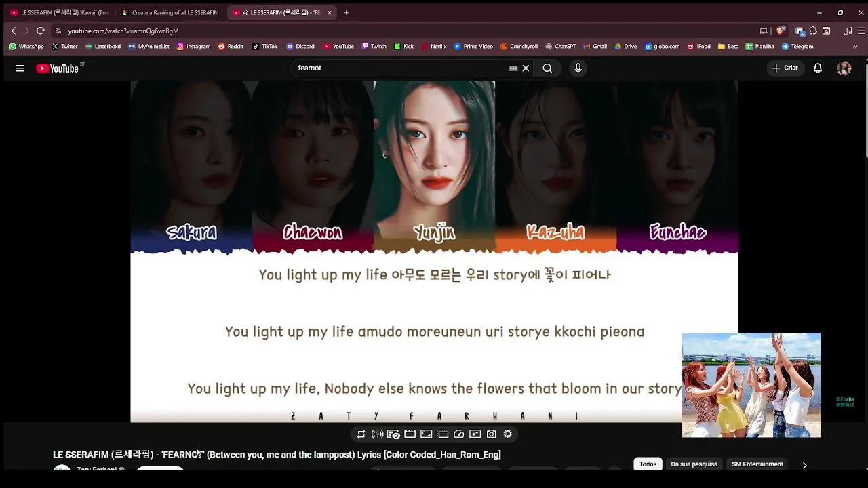The image size is (868, 488).
Task: Go back to the previous page
Action: [14, 30]
